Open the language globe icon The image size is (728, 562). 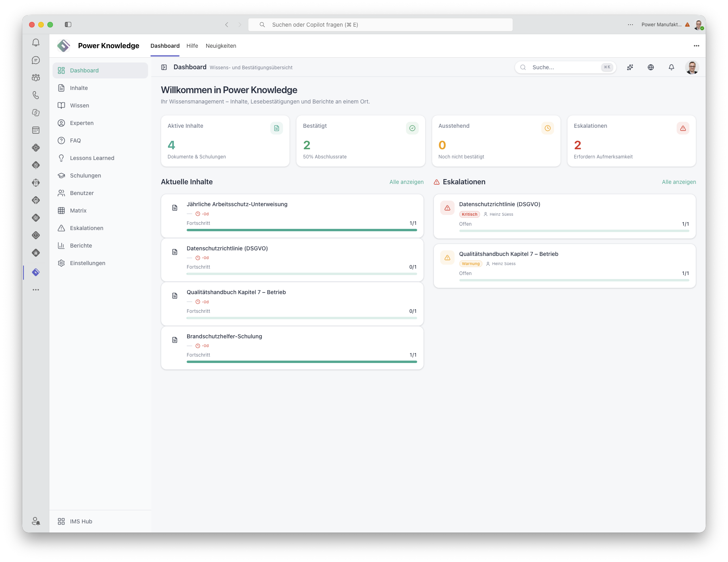click(651, 67)
